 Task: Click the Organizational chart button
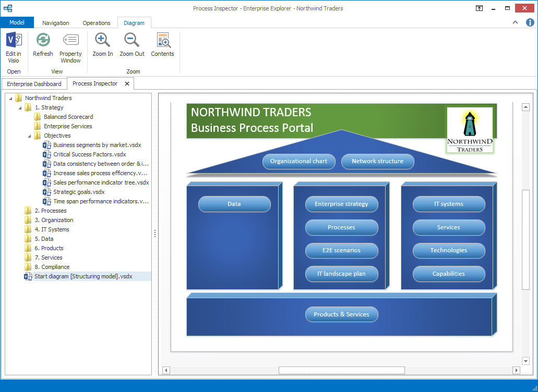click(298, 162)
